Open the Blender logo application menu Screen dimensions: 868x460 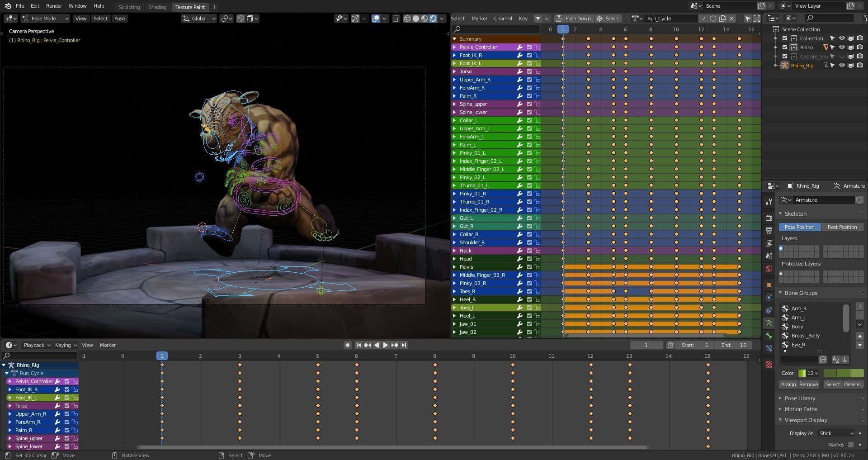tap(8, 6)
